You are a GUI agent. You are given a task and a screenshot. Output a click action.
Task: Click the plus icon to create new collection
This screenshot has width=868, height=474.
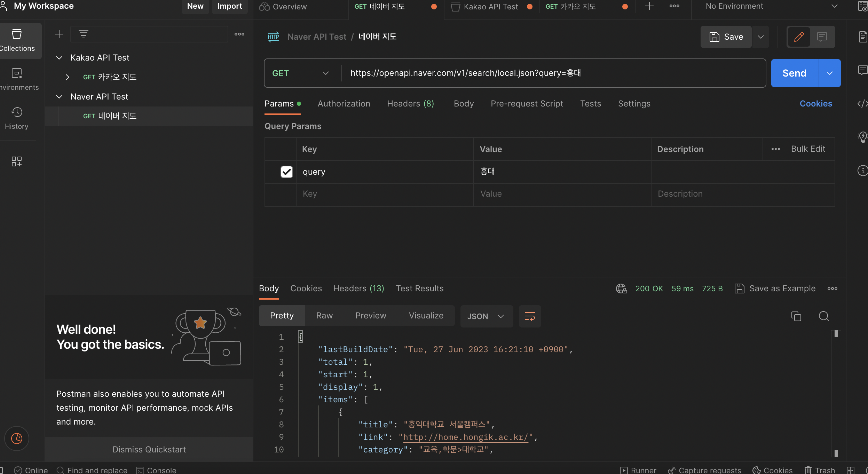[59, 34]
